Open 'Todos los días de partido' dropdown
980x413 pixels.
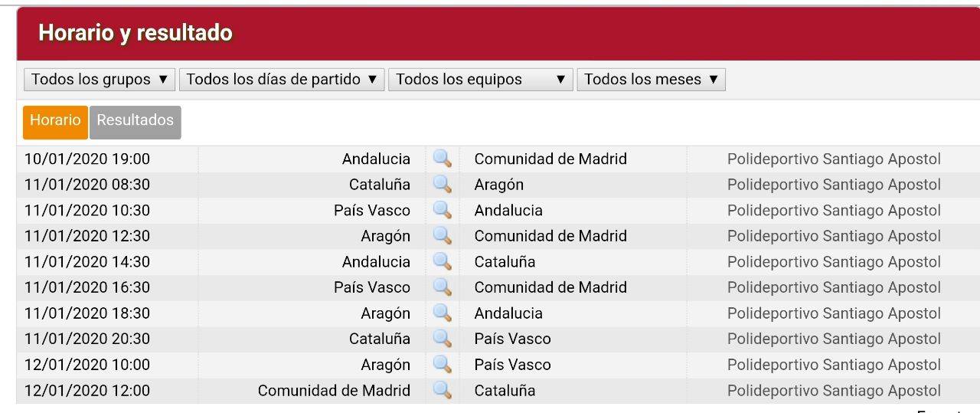(x=283, y=80)
